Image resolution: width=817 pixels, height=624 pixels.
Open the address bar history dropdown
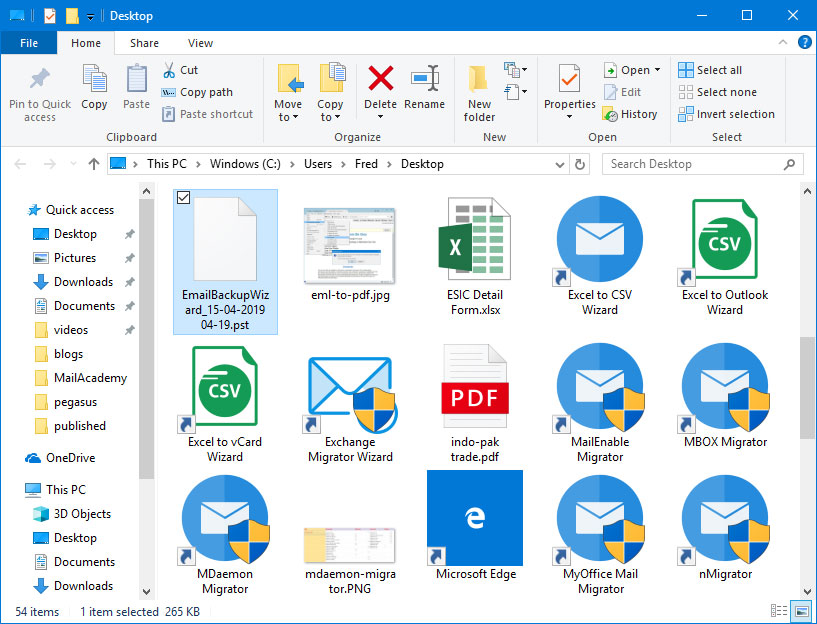point(560,165)
